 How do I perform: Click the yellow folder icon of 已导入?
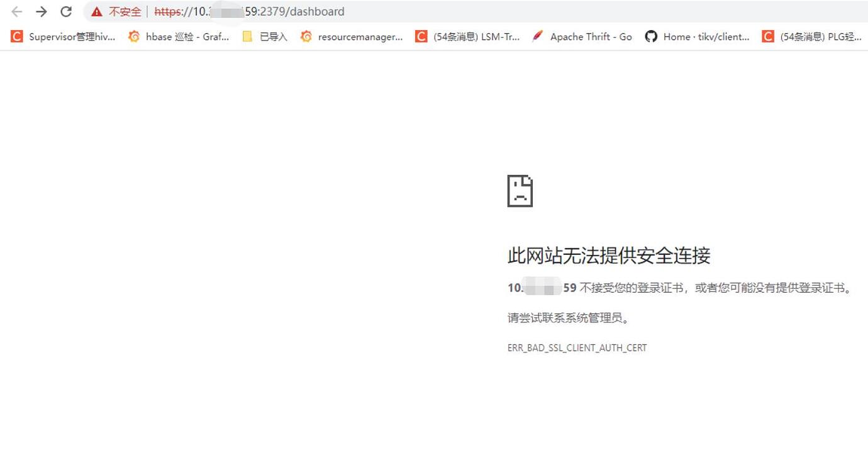point(248,37)
